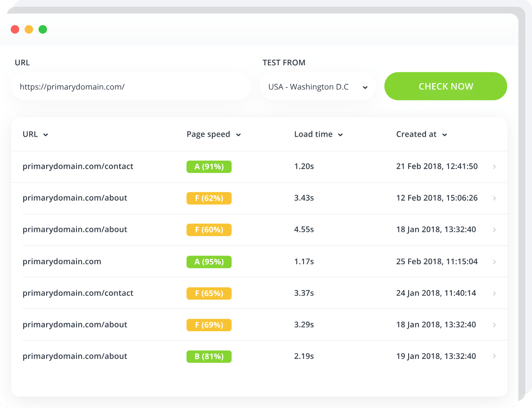Click the CHECK NOW button

[x=445, y=86]
